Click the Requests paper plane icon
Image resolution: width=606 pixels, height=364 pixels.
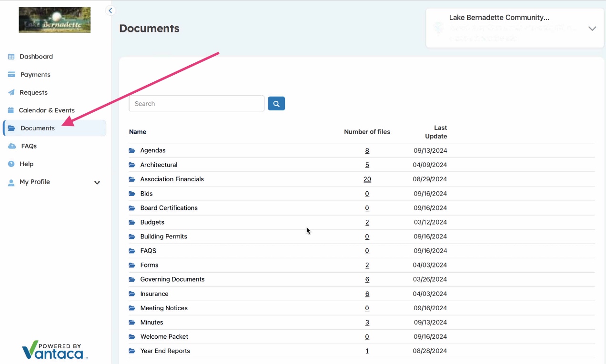[x=11, y=92]
